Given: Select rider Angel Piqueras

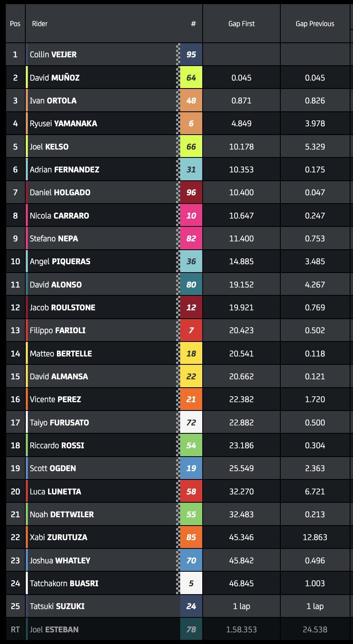Looking at the screenshot, I should 60,261.
